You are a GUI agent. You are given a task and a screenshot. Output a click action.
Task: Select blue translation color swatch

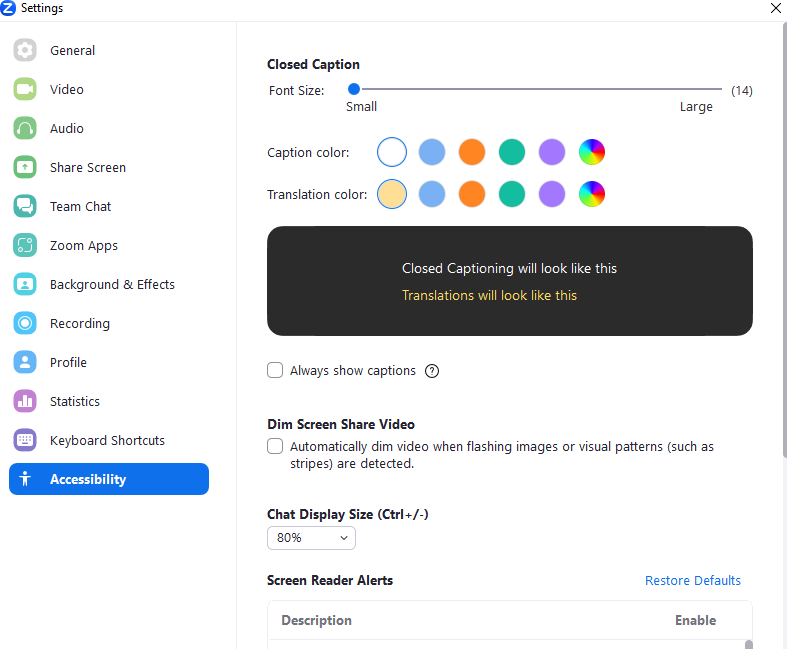tap(432, 194)
